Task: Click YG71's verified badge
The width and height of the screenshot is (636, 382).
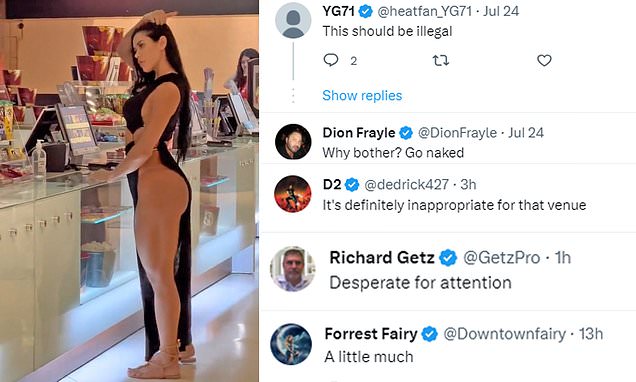Action: pyautogui.click(x=365, y=11)
